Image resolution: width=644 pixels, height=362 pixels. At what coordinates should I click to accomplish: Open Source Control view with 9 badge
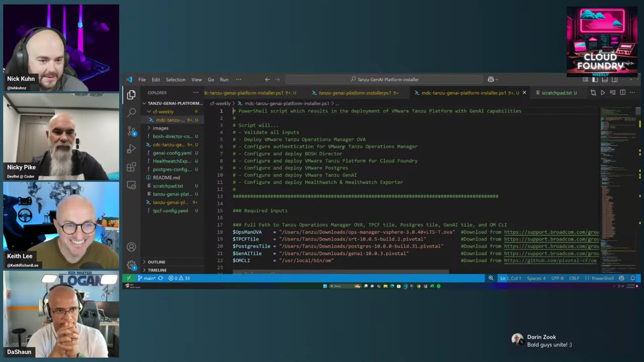[131, 131]
